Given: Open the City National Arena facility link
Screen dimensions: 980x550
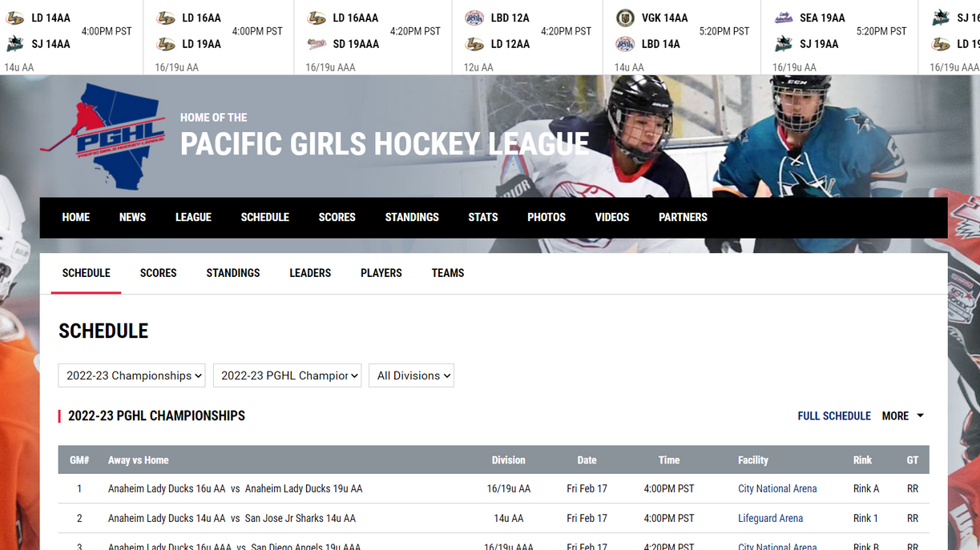Looking at the screenshot, I should pyautogui.click(x=776, y=488).
